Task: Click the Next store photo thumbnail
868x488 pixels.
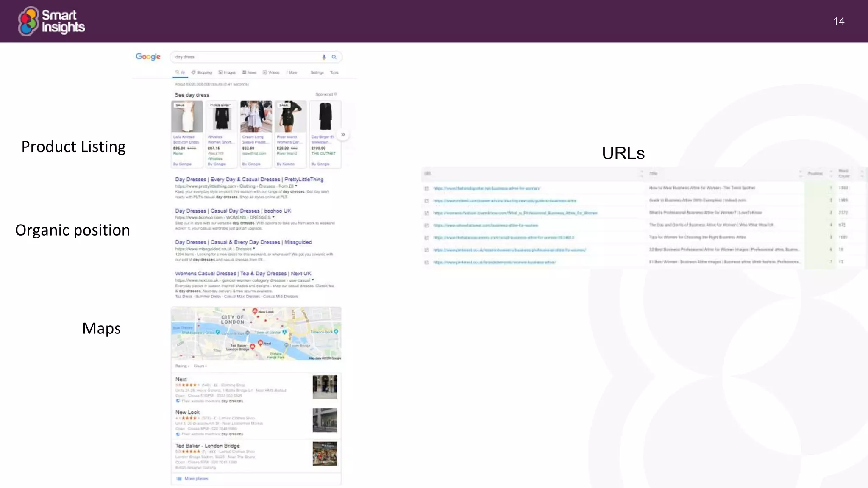Action: (x=325, y=387)
